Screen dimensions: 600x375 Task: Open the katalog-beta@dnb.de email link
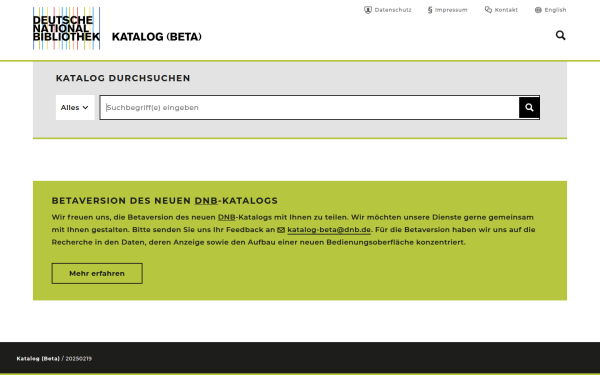329,230
